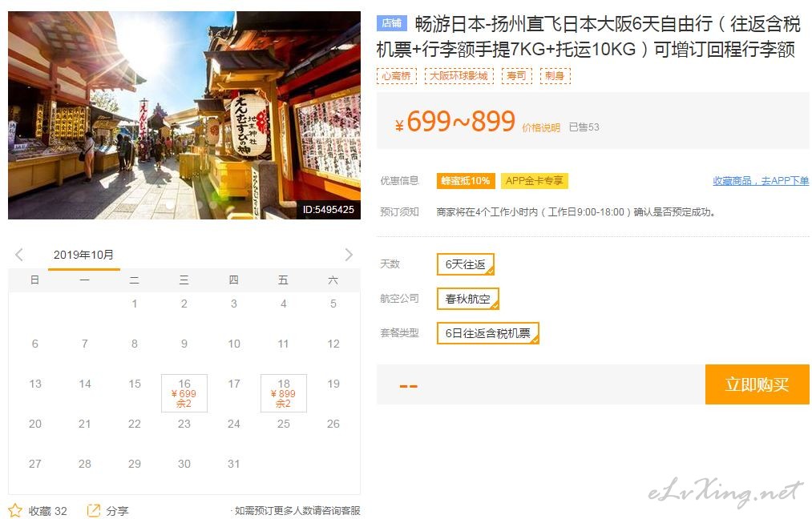This screenshot has width=812, height=519.
Task: Click the share arrow icon
Action: 93,511
